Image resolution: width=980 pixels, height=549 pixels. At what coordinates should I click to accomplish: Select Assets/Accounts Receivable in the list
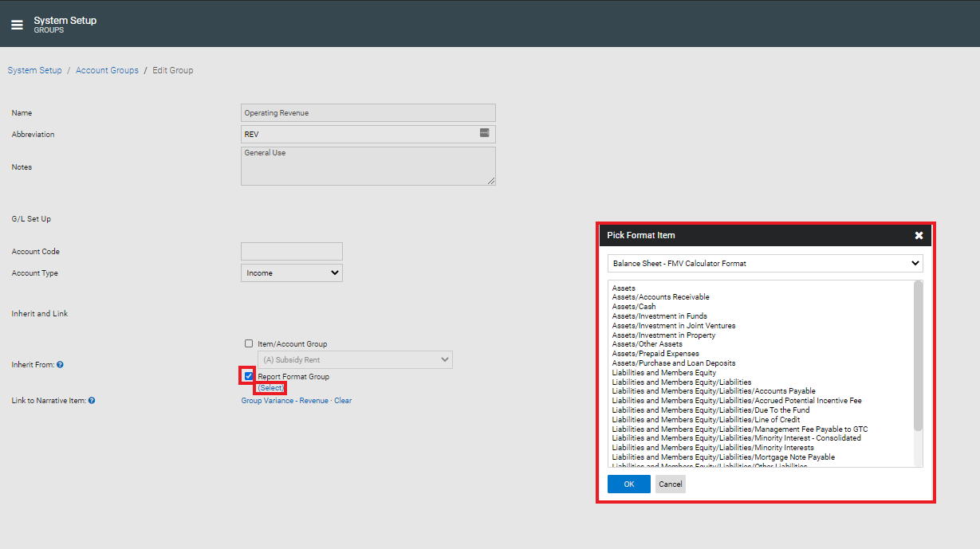point(660,297)
